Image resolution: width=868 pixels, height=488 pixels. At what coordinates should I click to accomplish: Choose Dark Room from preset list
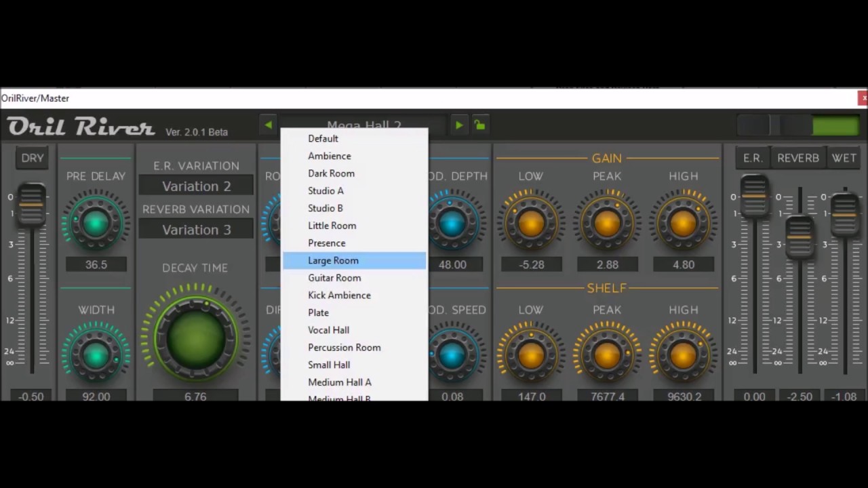[x=355, y=174]
